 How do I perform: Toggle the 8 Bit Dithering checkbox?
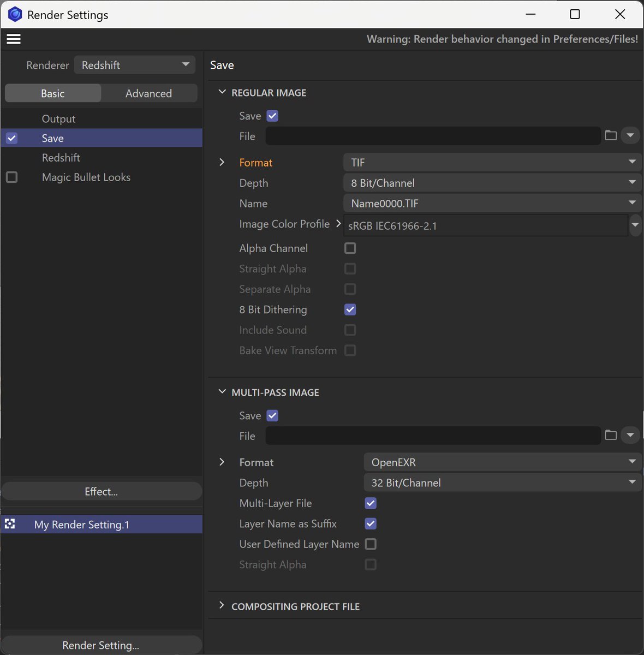click(x=350, y=309)
